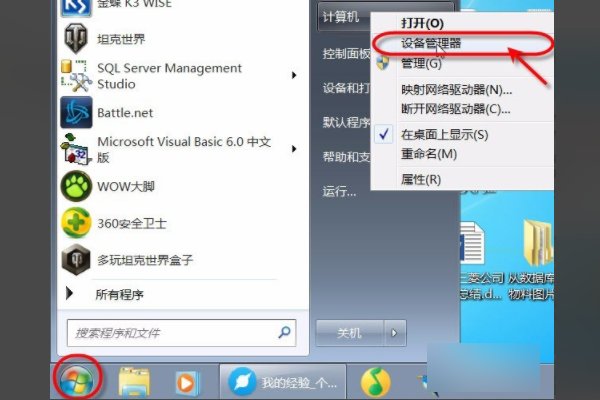This screenshot has height=400, width=600.
Task: Open the File Explorer taskbar icon
Action: [x=134, y=382]
